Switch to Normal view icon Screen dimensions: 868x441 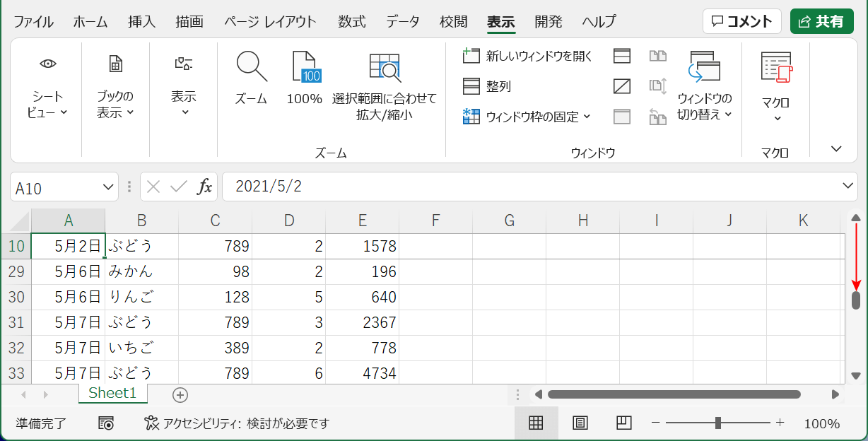click(536, 423)
